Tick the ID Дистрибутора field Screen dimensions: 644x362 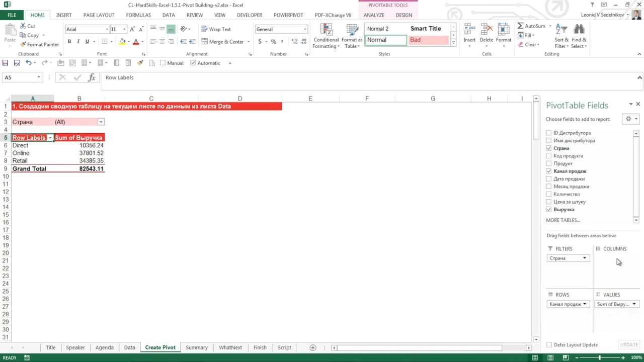click(549, 133)
